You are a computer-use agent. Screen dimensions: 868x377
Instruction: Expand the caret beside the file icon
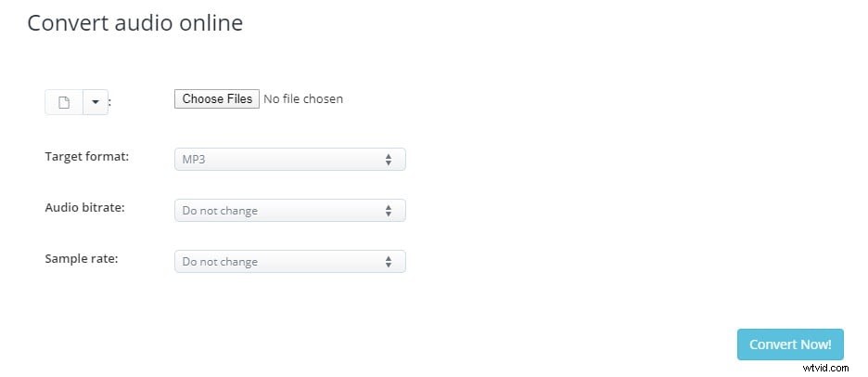[96, 102]
